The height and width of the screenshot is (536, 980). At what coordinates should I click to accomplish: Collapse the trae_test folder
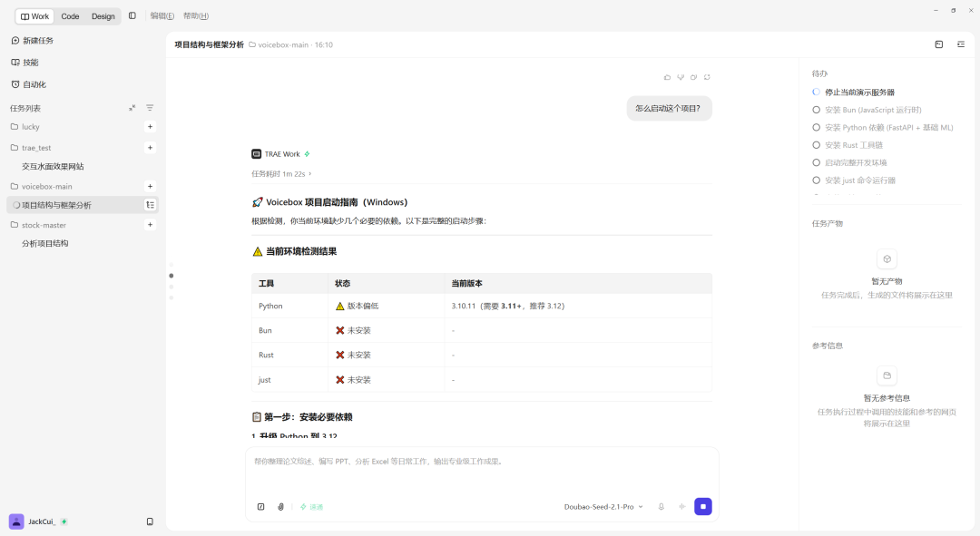[31, 148]
